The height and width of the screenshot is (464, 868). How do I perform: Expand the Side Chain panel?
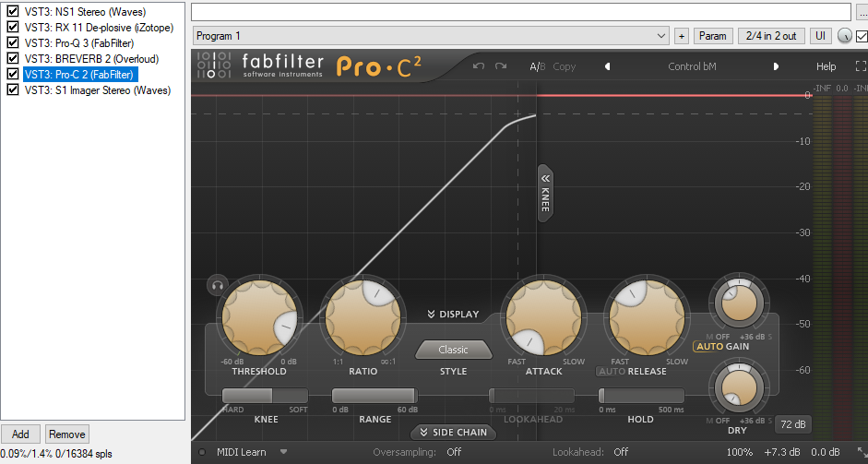454,432
